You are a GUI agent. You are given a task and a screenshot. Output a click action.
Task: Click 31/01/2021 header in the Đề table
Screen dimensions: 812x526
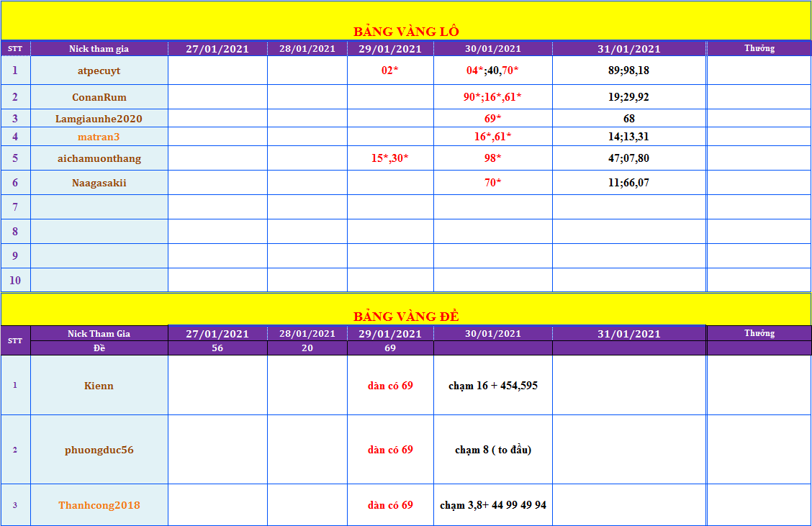click(629, 333)
